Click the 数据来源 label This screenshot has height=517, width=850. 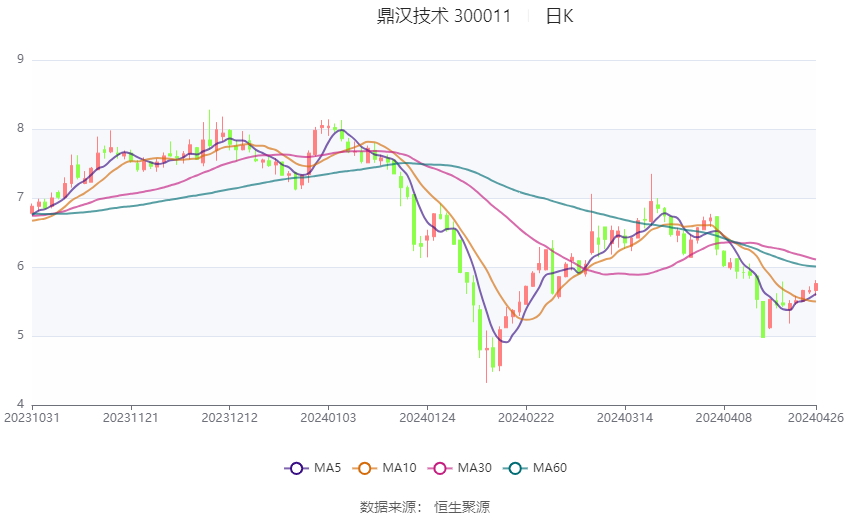(x=388, y=507)
